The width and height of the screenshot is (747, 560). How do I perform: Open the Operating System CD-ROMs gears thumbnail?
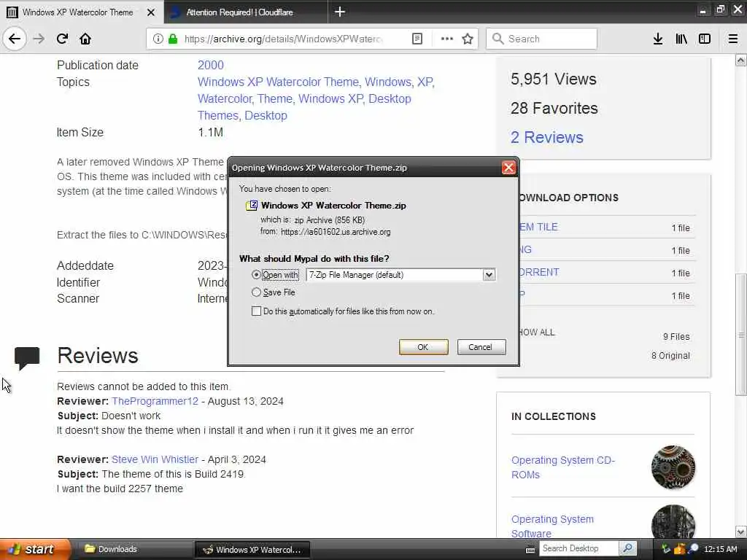coord(673,467)
